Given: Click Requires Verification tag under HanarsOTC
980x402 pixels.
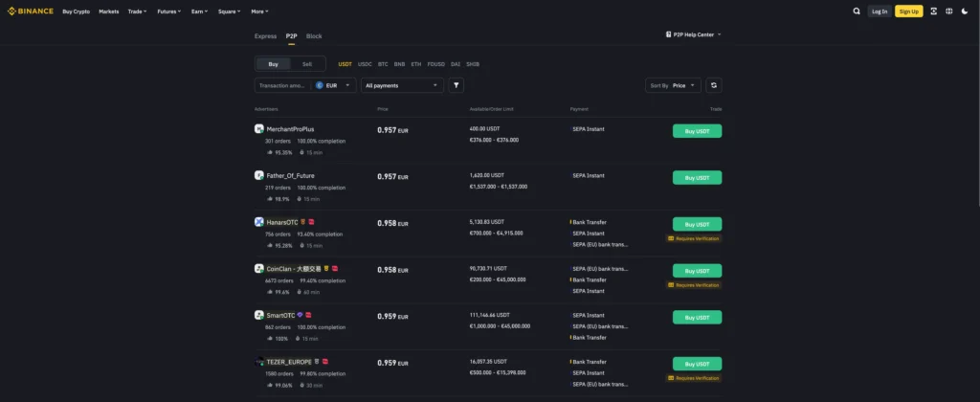Looking at the screenshot, I should point(694,238).
